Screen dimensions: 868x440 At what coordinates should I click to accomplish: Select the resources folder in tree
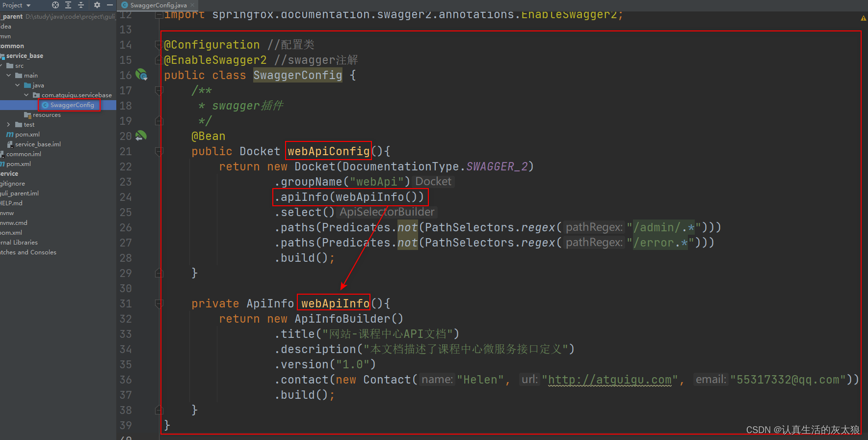(47, 115)
